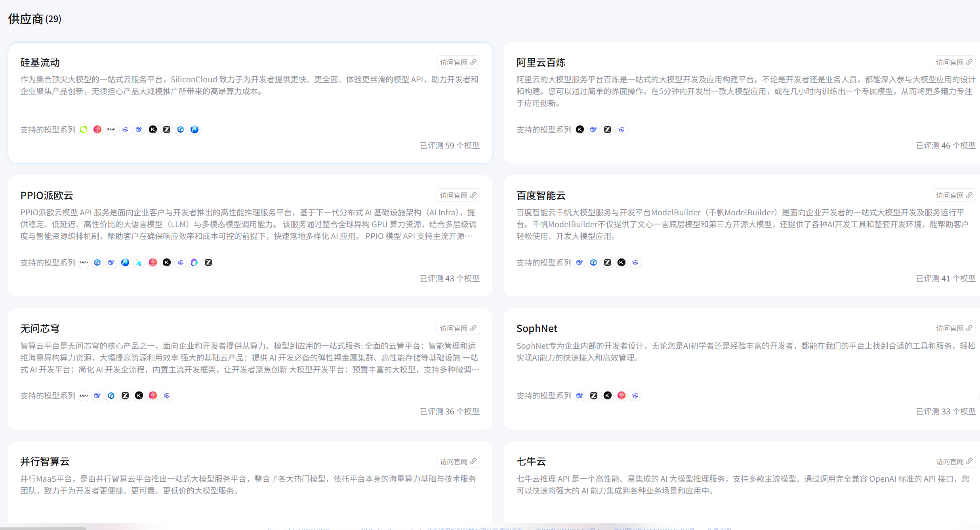
Task: Click Zhipu Z icon in SophNet card
Action: point(593,395)
